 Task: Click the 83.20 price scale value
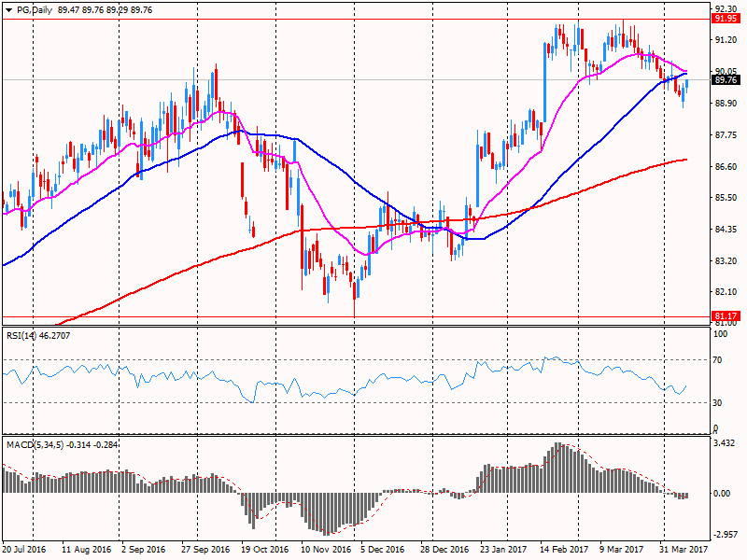[x=726, y=261]
